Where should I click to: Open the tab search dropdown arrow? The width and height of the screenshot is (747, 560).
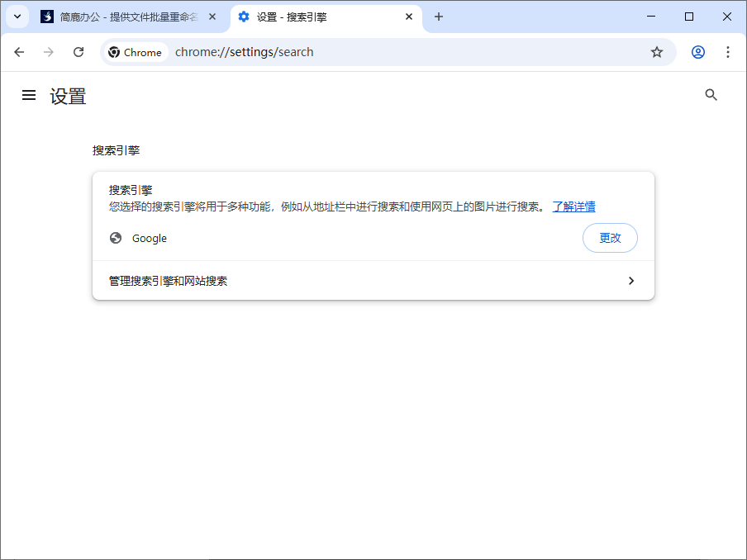tap(17, 17)
